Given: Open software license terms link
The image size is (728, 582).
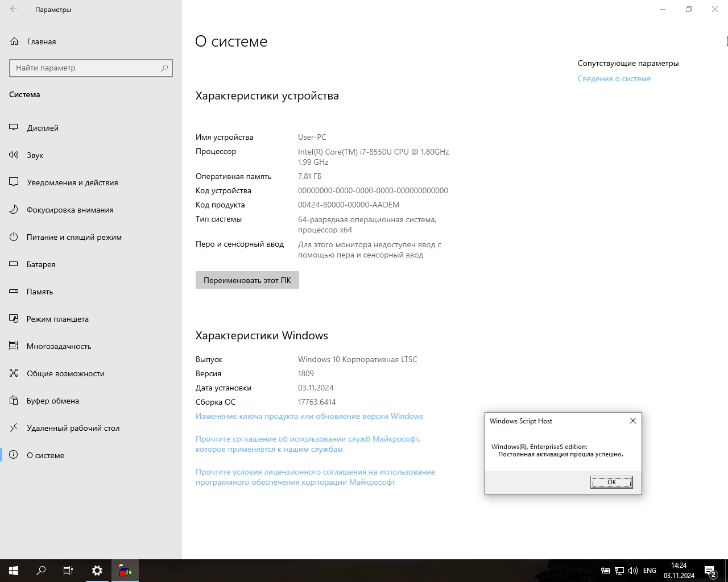Looking at the screenshot, I should [315, 477].
